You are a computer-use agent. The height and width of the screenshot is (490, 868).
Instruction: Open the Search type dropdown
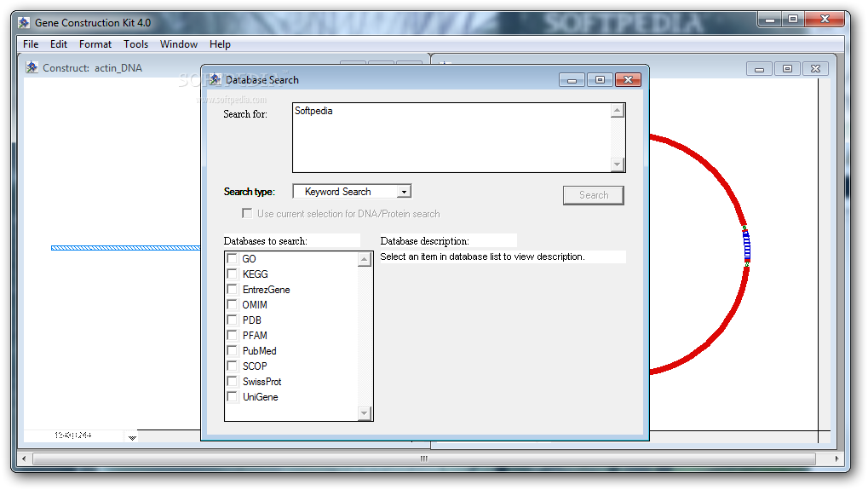click(x=352, y=192)
